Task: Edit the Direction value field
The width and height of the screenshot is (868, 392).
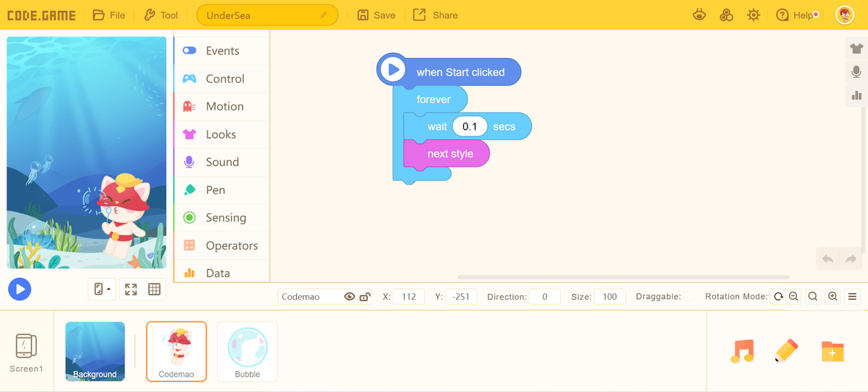Action: (545, 297)
